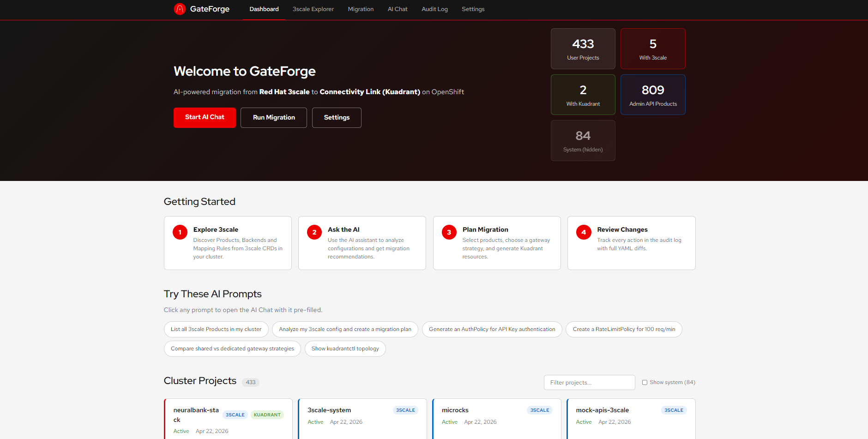
Task: Select the 84 System (hidden) stat card
Action: pyautogui.click(x=583, y=141)
